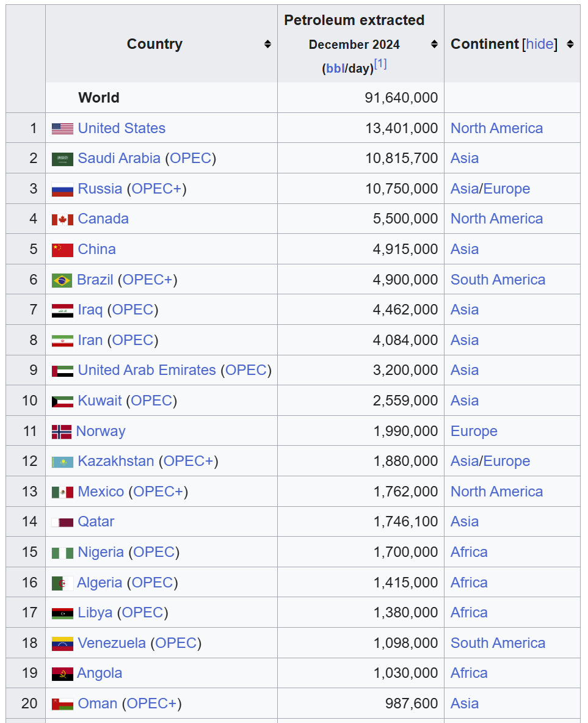This screenshot has height=723, width=588.
Task: Sort table by Country column
Action: point(267,44)
